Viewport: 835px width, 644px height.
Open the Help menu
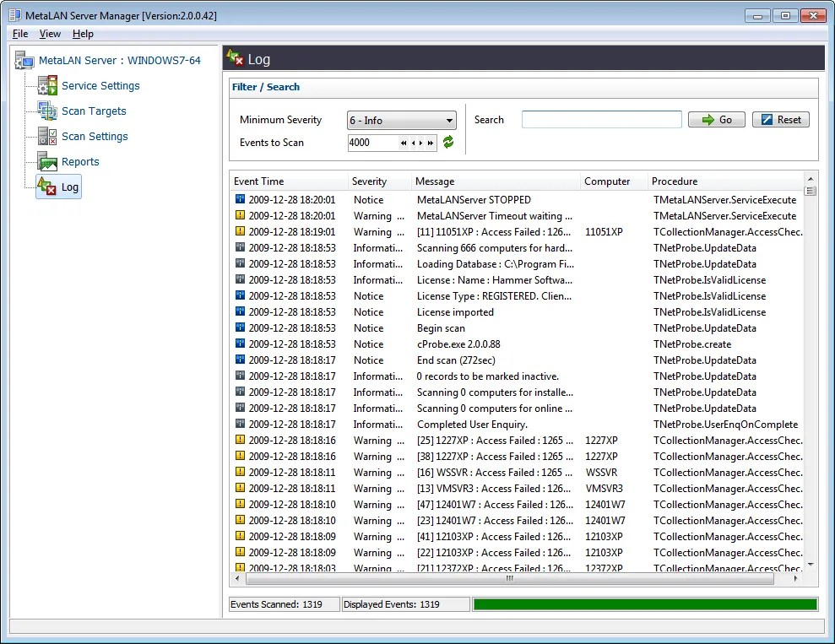click(x=83, y=34)
